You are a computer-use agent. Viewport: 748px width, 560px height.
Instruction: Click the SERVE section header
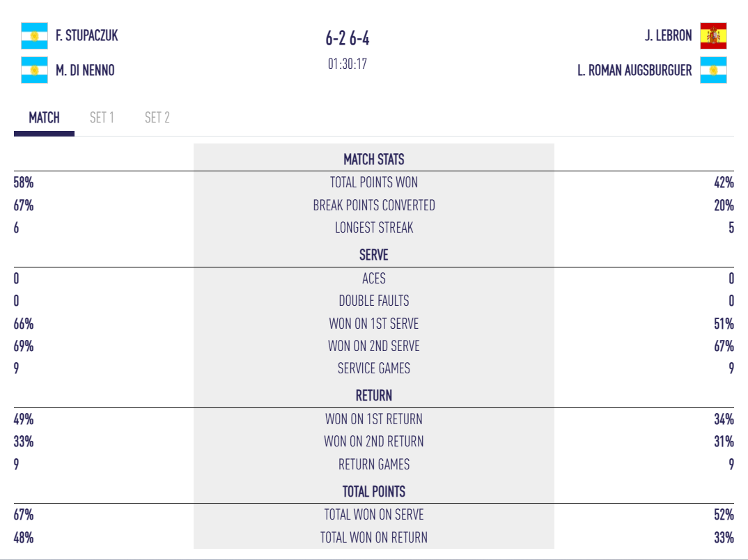click(374, 255)
